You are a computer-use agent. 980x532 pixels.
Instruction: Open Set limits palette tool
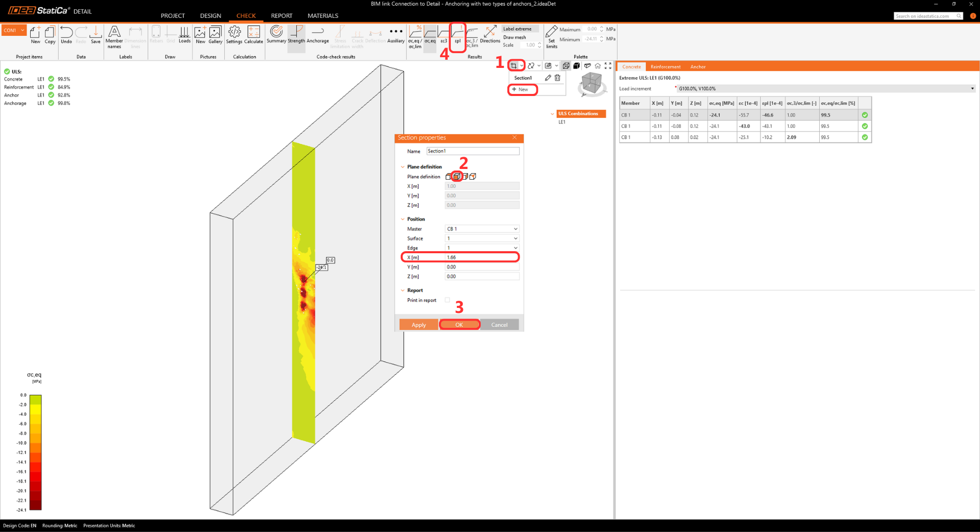(x=551, y=37)
